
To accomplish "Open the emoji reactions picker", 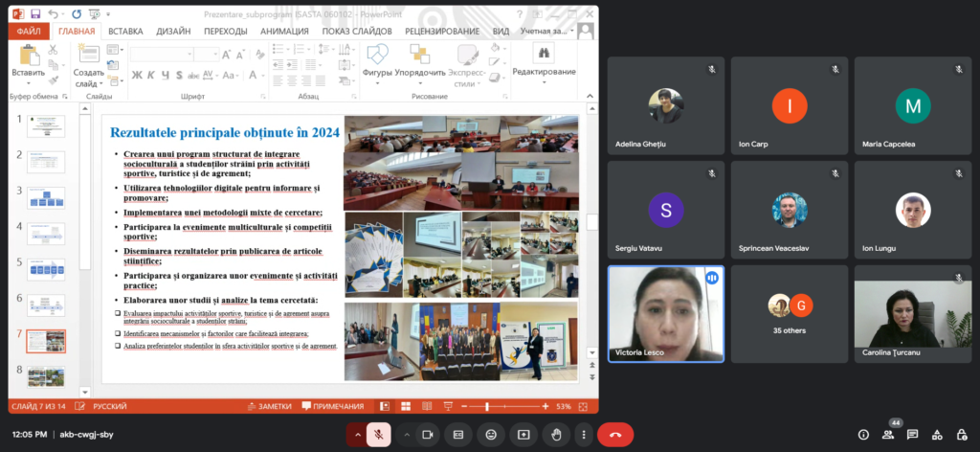I will (491, 434).
